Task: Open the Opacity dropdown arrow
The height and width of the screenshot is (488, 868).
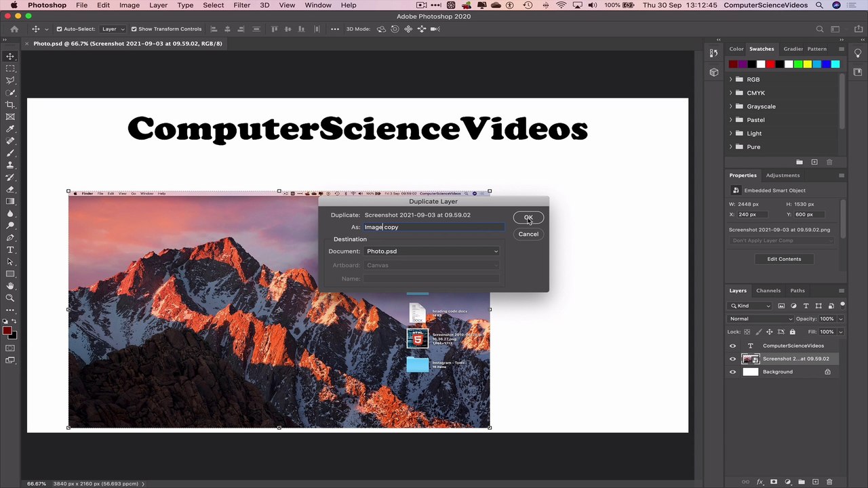Action: point(841,319)
